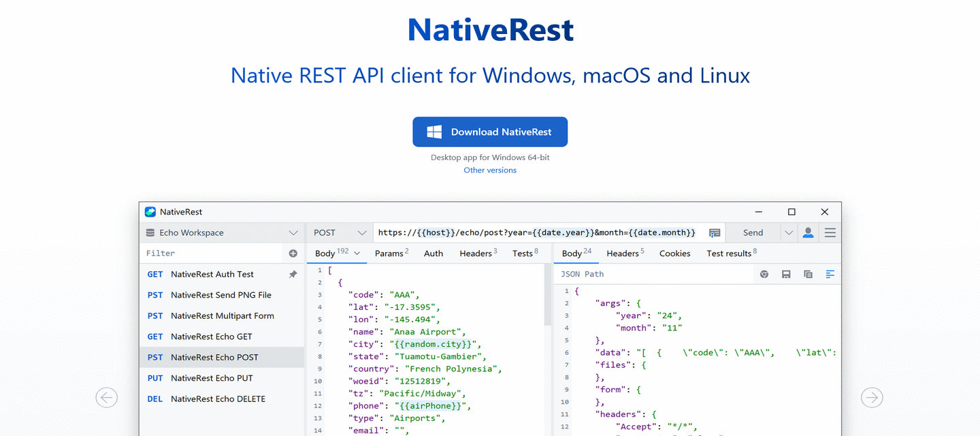Viewport: 980px width, 436px height.
Task: Save the response body to file
Action: point(786,274)
